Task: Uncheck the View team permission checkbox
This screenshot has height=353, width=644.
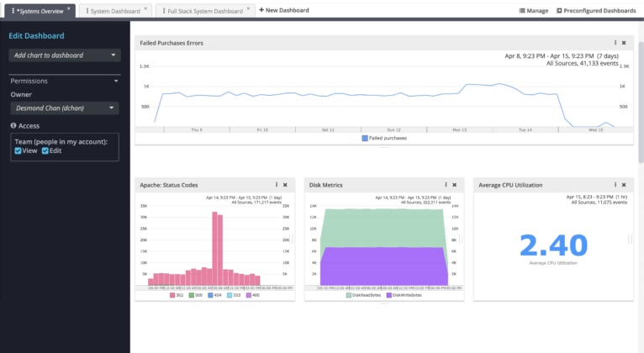Action: pyautogui.click(x=18, y=151)
